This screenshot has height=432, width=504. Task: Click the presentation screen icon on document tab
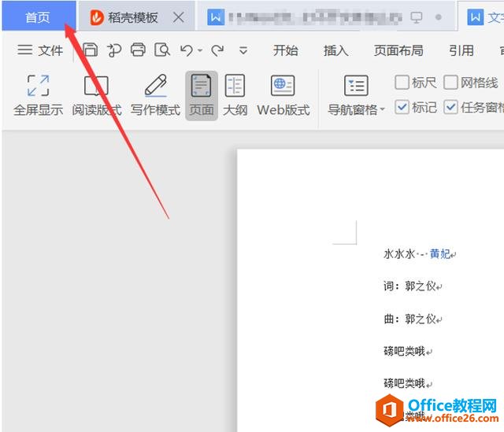(417, 17)
